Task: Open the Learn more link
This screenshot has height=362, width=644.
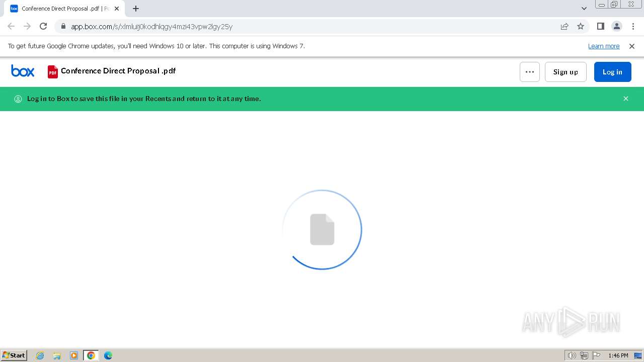Action: tap(604, 46)
